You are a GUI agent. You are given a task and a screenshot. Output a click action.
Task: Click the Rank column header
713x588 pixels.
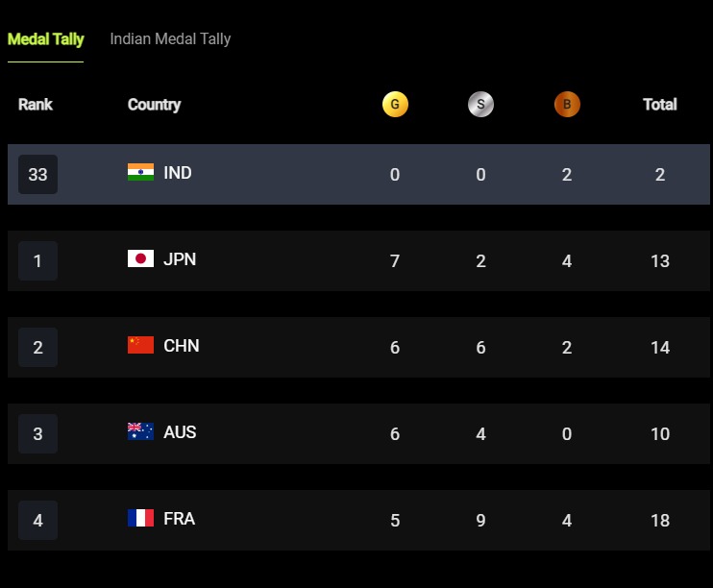36,105
